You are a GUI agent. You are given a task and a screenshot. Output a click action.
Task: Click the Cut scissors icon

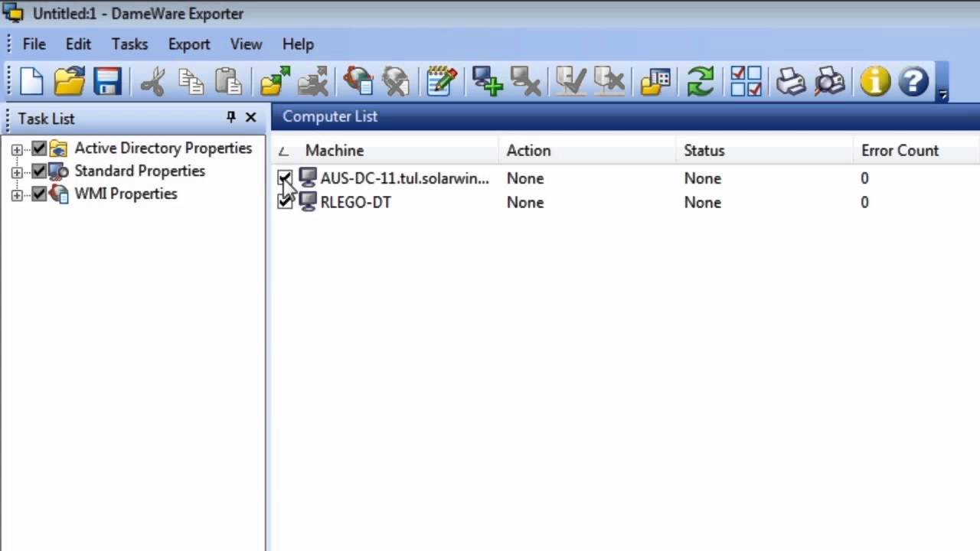click(x=153, y=81)
